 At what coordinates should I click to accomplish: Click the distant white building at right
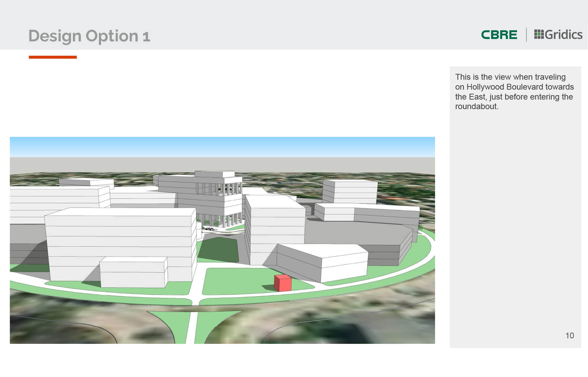[x=350, y=191]
